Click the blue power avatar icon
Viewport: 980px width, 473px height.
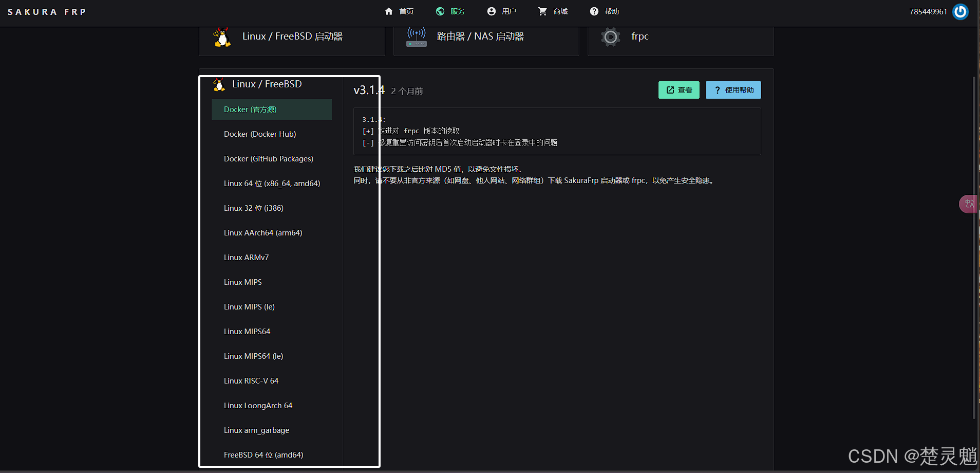click(x=960, y=11)
